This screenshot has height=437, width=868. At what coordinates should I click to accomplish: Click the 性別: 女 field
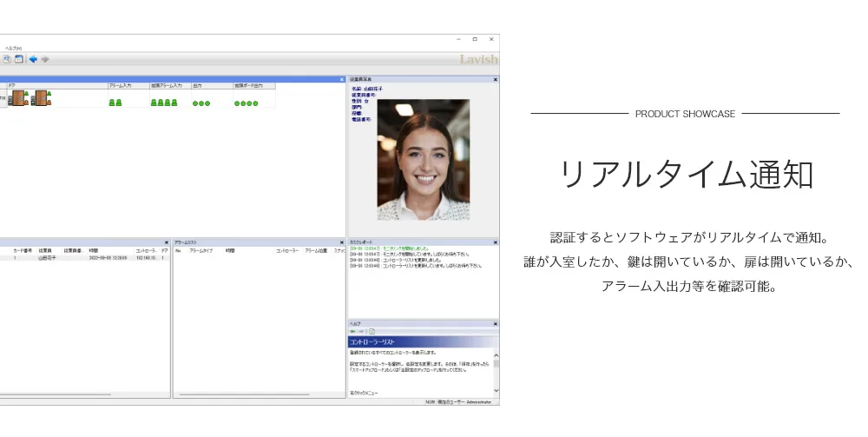(x=360, y=102)
